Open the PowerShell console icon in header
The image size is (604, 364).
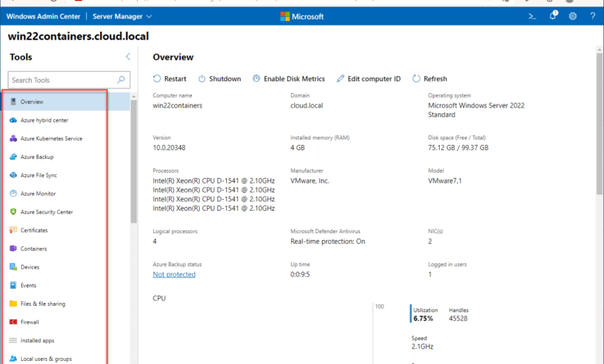click(532, 16)
